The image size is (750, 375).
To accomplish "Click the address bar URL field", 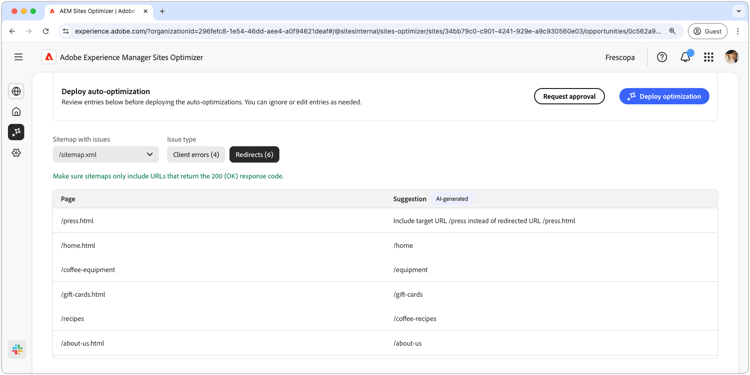I will (x=368, y=31).
